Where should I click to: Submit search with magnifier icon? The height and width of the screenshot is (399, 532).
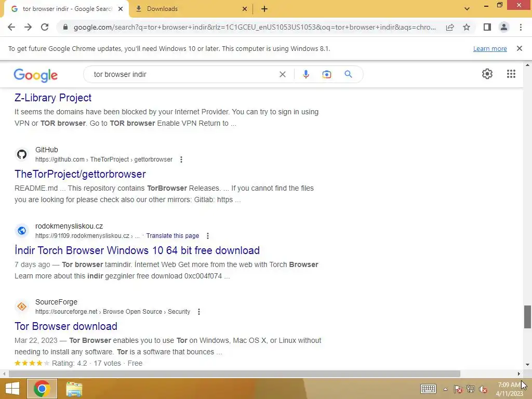tap(349, 74)
